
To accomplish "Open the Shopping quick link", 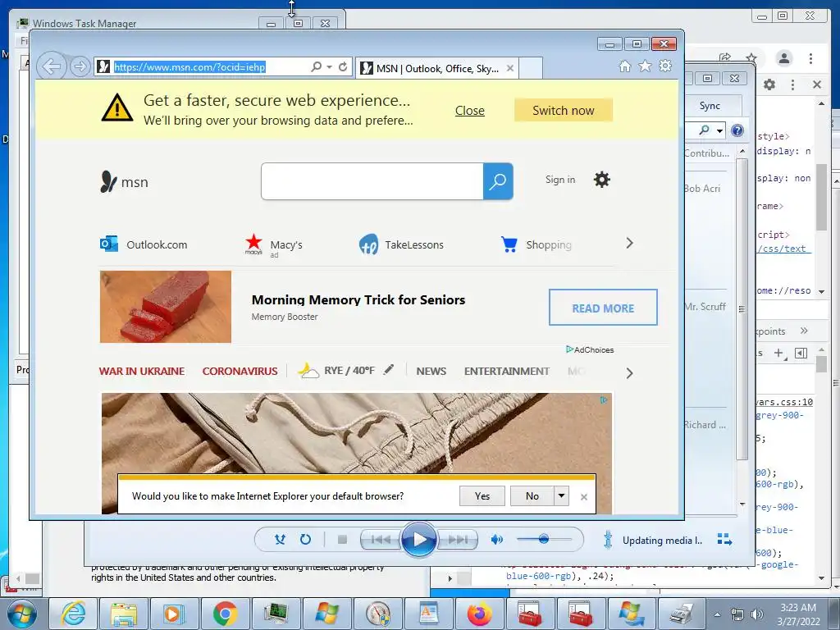I will [x=536, y=244].
